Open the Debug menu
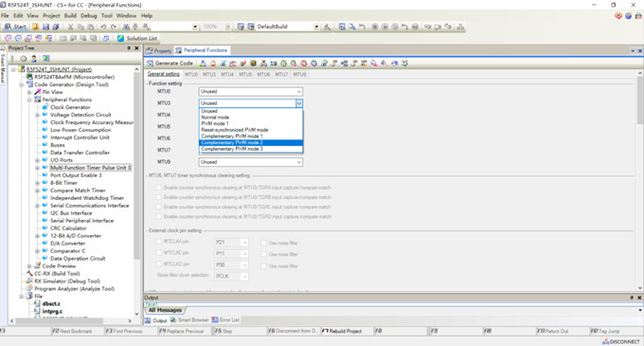 click(88, 15)
